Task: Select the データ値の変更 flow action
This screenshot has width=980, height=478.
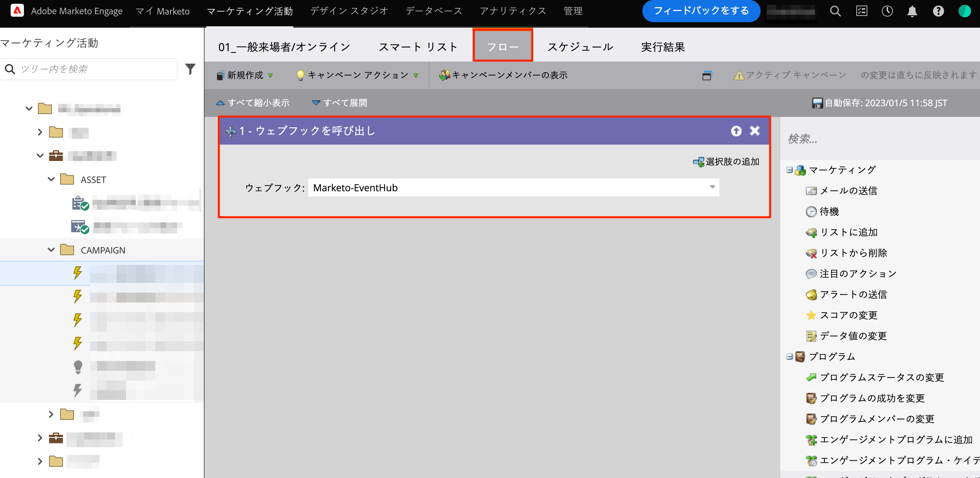Action: [x=846, y=336]
